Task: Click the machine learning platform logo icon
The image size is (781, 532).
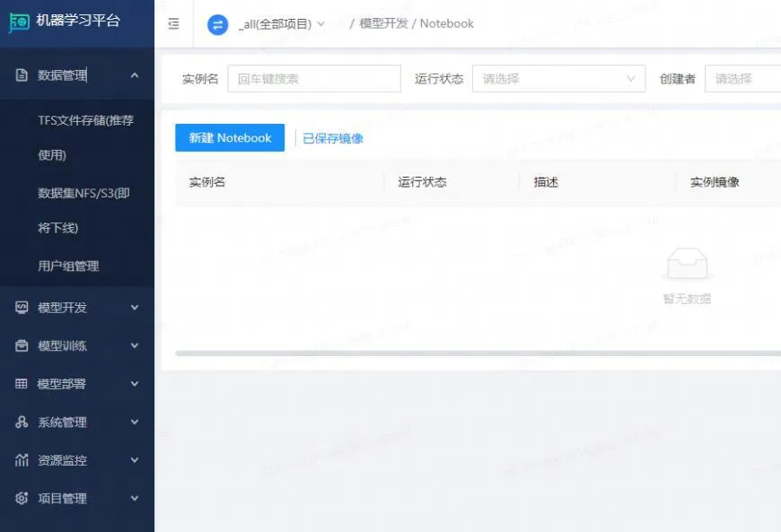Action: click(x=19, y=23)
